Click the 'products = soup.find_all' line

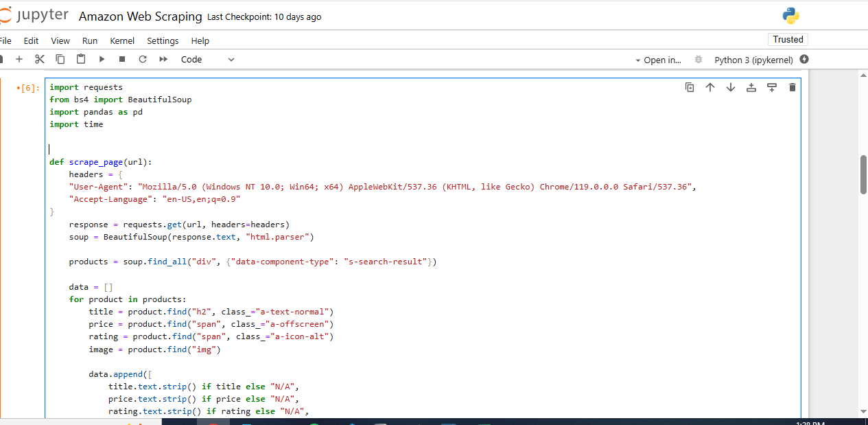[253, 262]
